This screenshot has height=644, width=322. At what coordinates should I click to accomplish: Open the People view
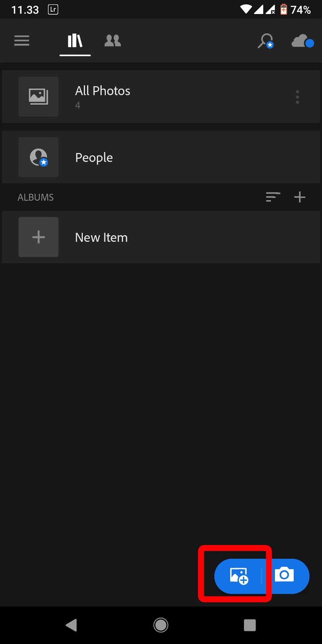(x=94, y=157)
